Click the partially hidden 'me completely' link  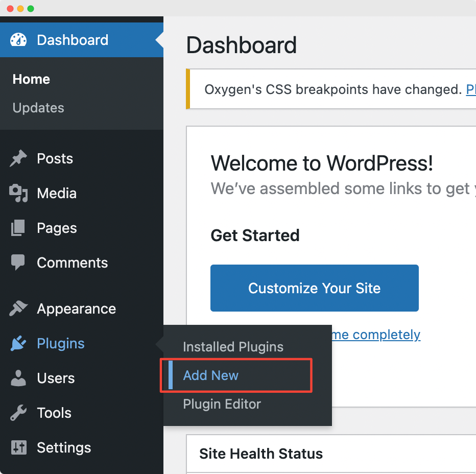pos(376,335)
